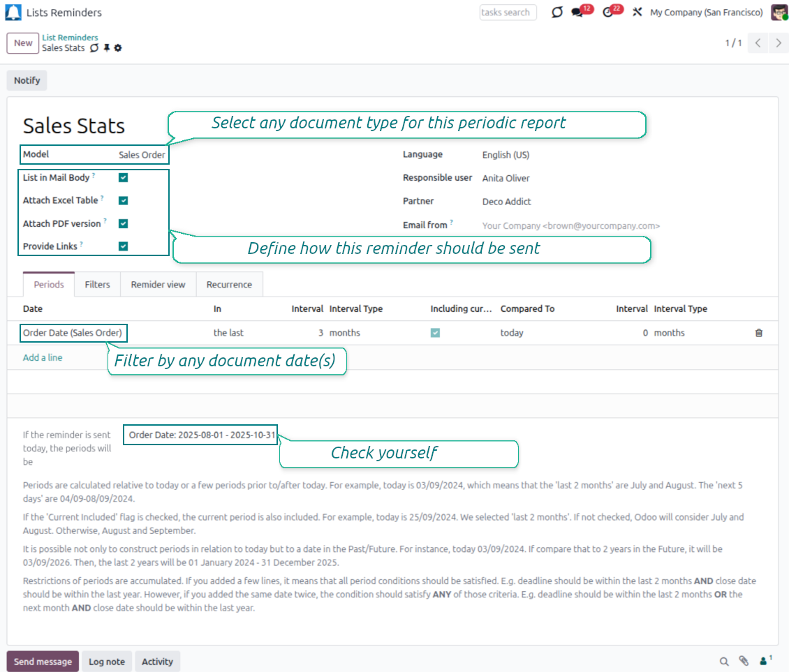Open the Recurrence tab
789x672 pixels.
(229, 285)
